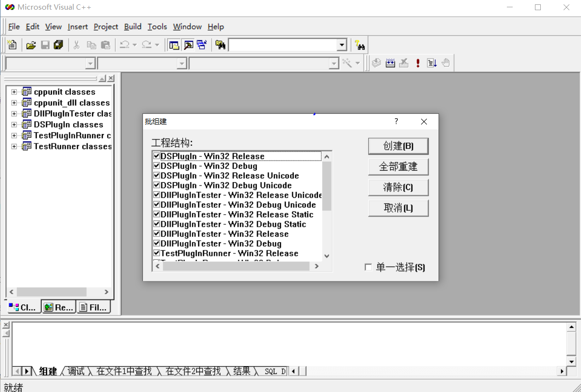Enable the 单一选择(S) checkbox
Image resolution: width=581 pixels, height=392 pixels.
368,267
